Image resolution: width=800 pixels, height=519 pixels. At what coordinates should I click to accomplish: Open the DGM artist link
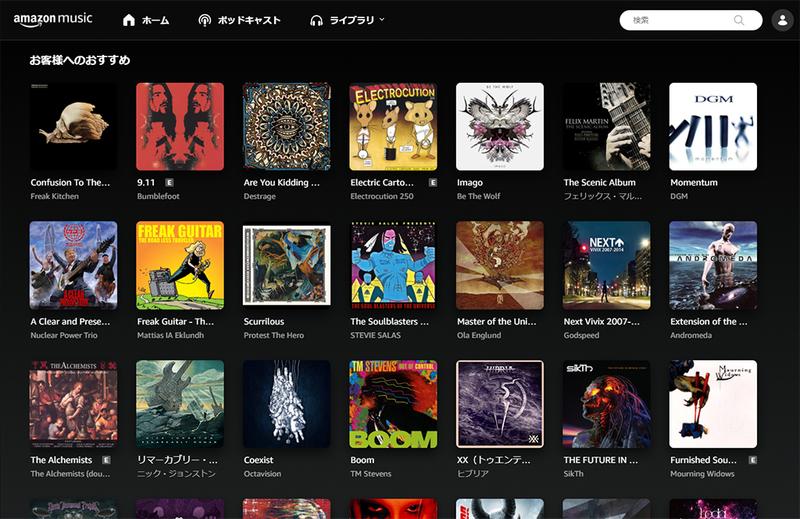tap(679, 196)
